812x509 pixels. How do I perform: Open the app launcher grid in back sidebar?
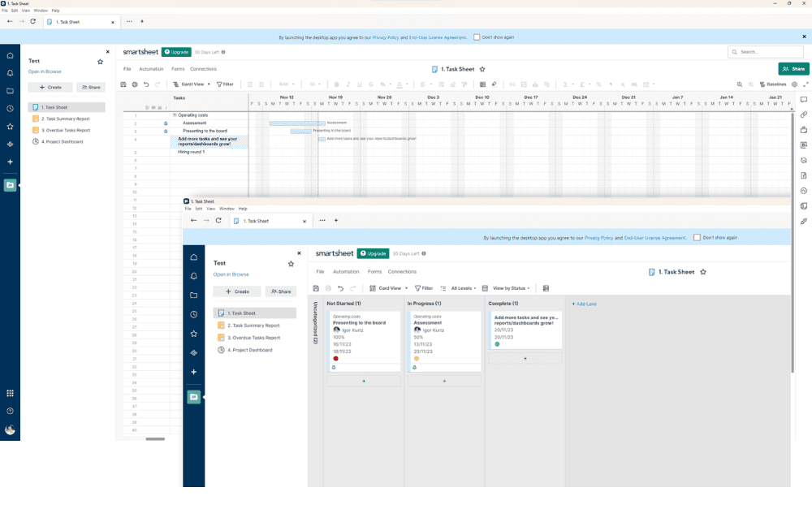(x=10, y=393)
